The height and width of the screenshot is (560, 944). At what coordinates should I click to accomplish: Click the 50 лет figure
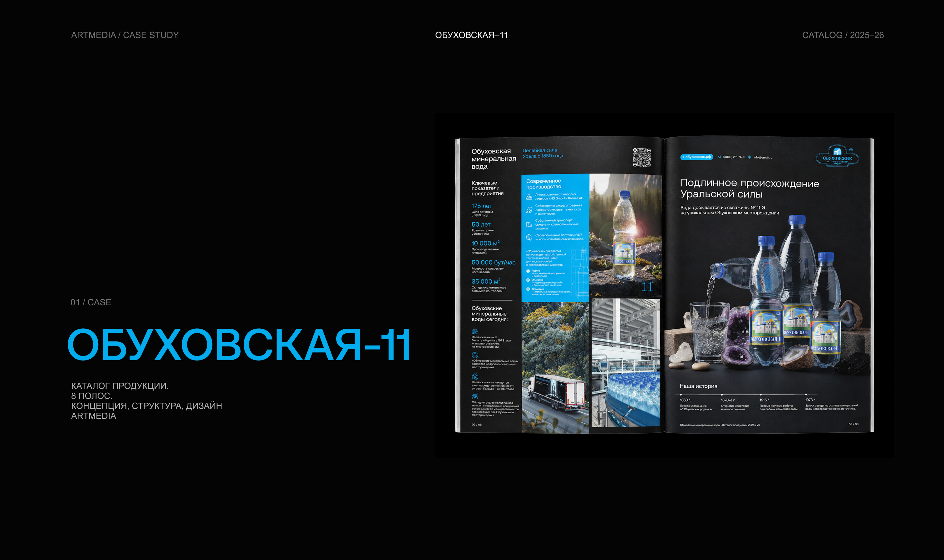[481, 224]
